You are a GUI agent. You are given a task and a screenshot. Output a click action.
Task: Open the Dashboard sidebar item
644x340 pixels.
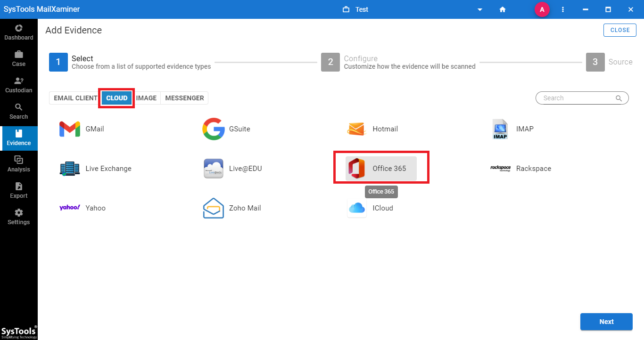19,32
